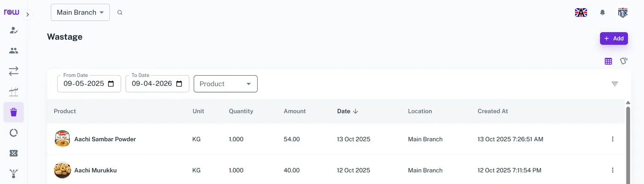Sort by the Product column header

click(x=65, y=111)
